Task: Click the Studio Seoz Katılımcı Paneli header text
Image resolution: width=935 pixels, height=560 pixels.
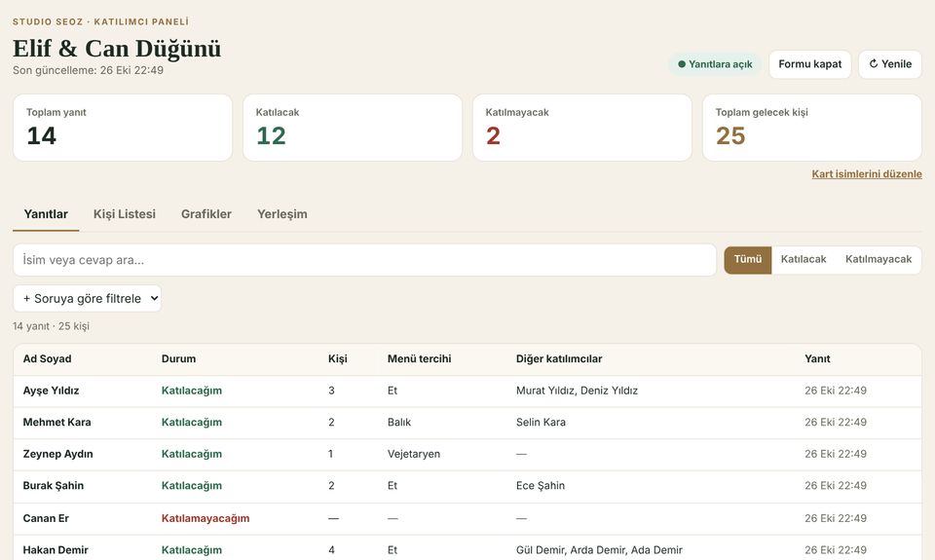Action: pos(100,21)
